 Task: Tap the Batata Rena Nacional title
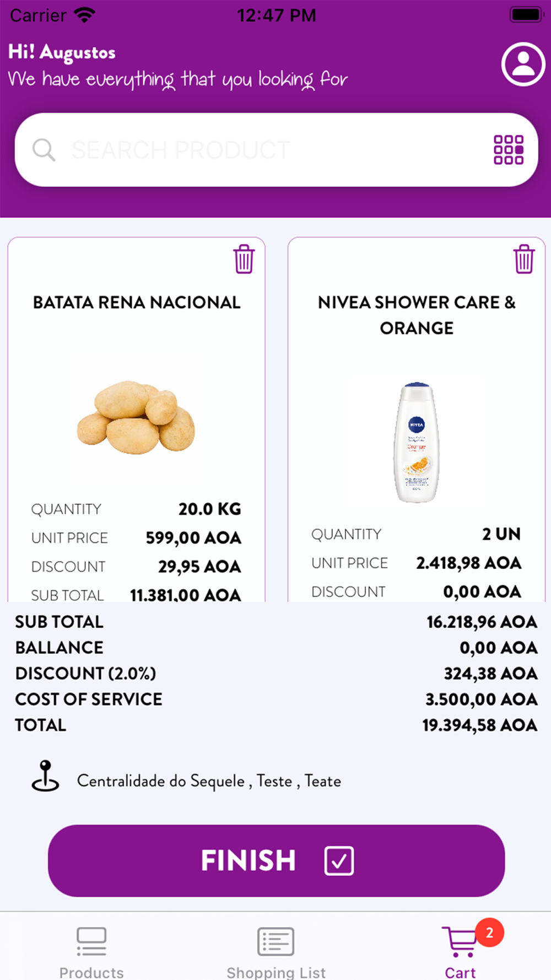coord(137,303)
